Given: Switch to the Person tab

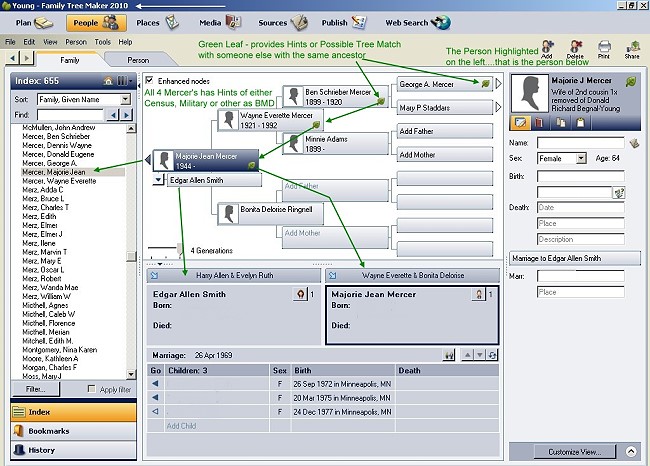Looking at the screenshot, I should (x=138, y=60).
